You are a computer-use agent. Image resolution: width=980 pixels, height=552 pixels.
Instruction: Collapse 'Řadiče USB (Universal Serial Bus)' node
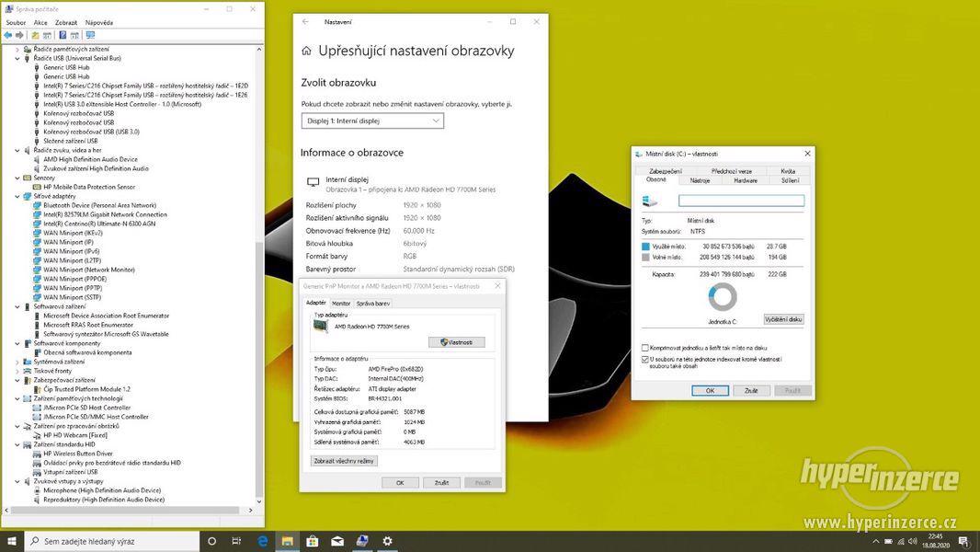point(17,58)
